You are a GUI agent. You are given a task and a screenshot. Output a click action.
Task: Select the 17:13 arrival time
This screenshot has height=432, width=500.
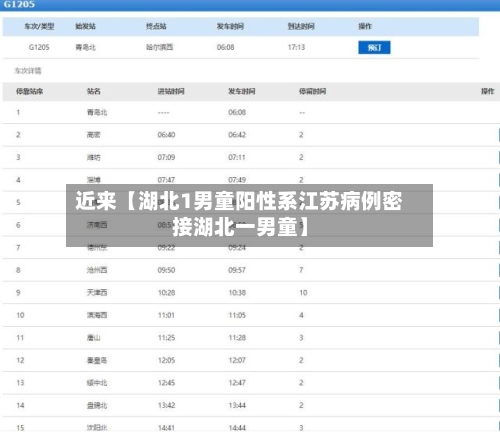[x=296, y=47]
